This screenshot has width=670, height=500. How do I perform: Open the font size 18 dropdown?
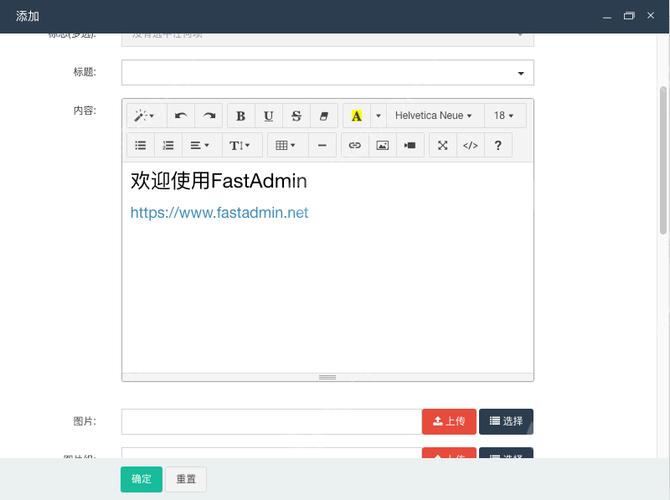point(504,116)
